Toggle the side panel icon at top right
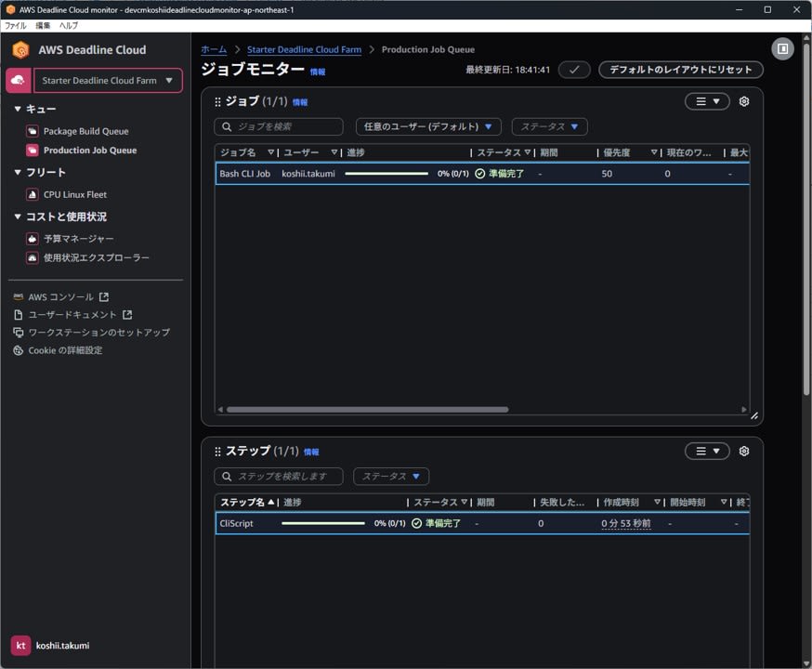The width and height of the screenshot is (812, 669). (782, 48)
